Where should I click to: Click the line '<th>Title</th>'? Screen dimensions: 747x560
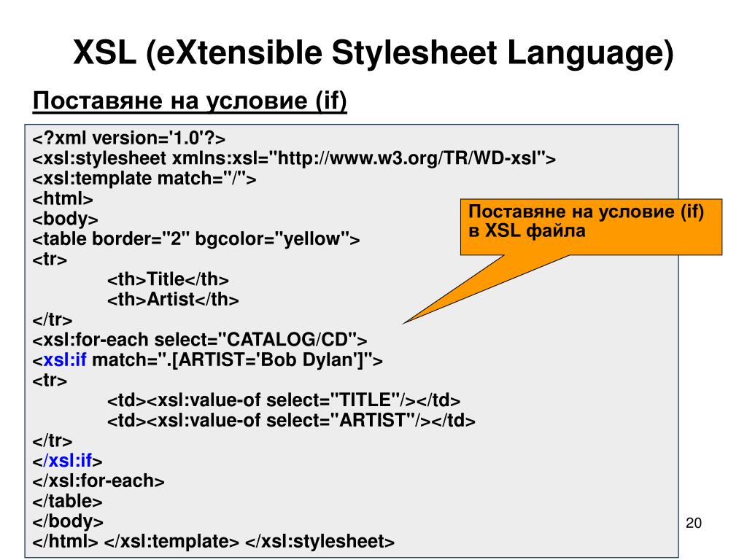click(x=168, y=279)
